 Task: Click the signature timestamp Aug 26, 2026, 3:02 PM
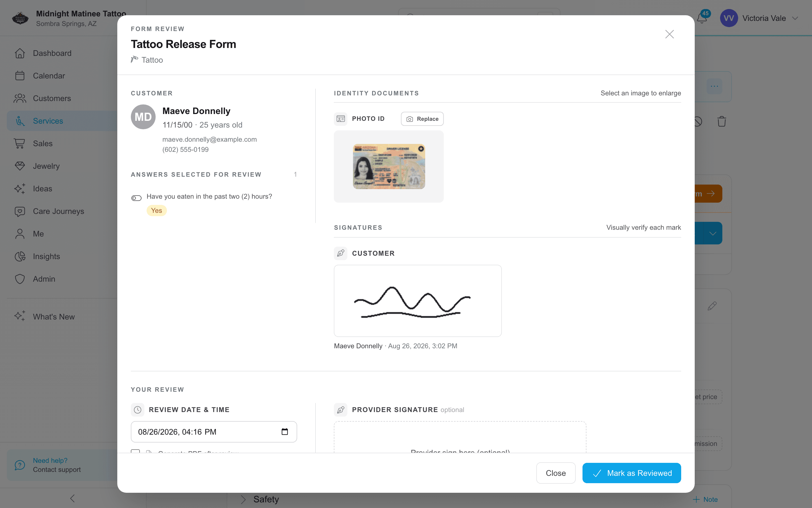coord(422,346)
